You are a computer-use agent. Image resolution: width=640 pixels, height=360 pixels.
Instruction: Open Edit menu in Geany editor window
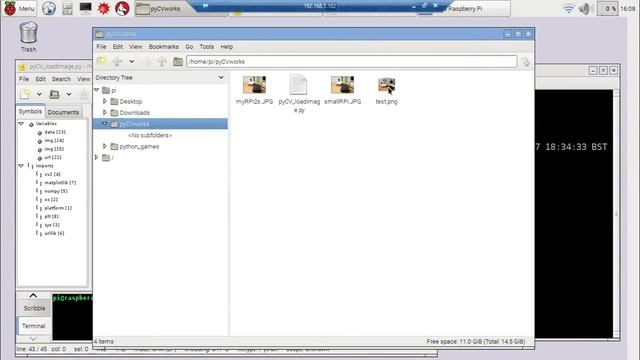[40, 79]
